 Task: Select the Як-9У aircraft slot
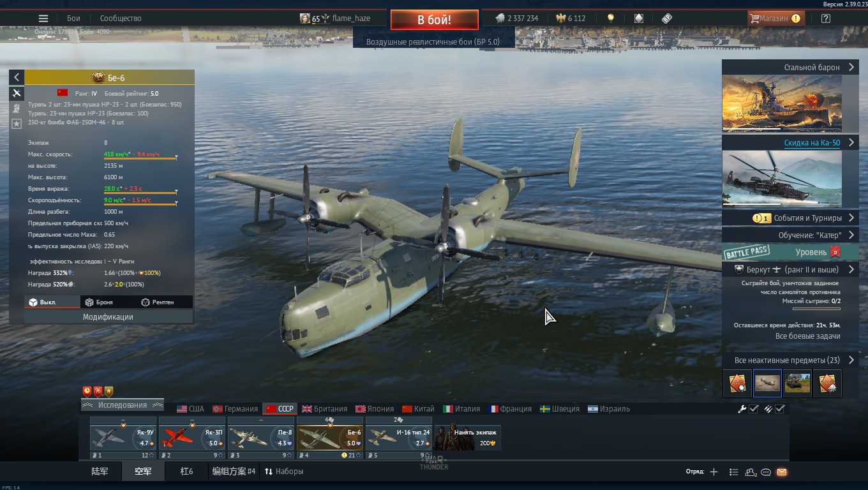(x=123, y=437)
